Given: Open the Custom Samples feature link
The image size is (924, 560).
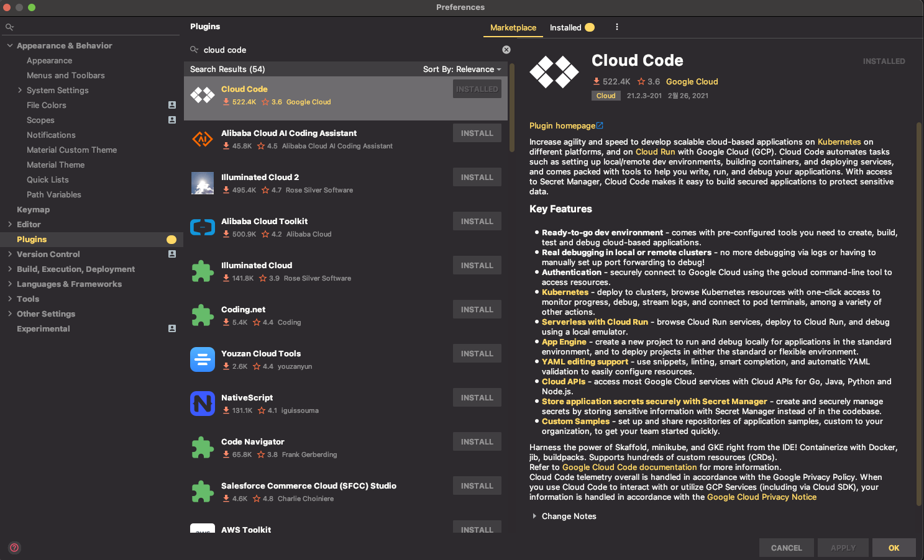Looking at the screenshot, I should [575, 421].
